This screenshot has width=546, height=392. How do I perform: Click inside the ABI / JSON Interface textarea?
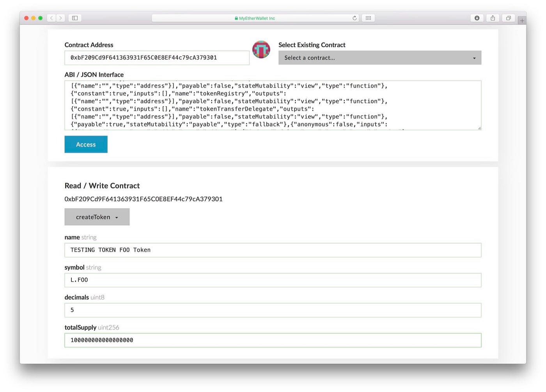point(273,105)
